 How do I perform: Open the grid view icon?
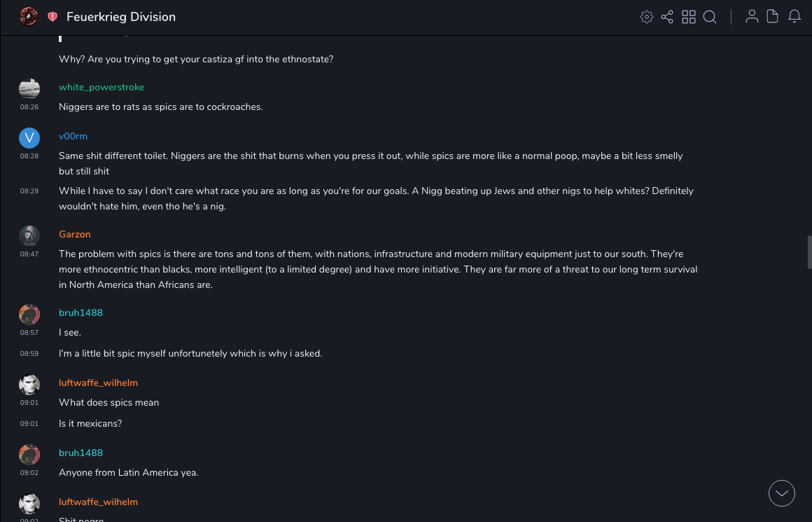pyautogui.click(x=689, y=17)
